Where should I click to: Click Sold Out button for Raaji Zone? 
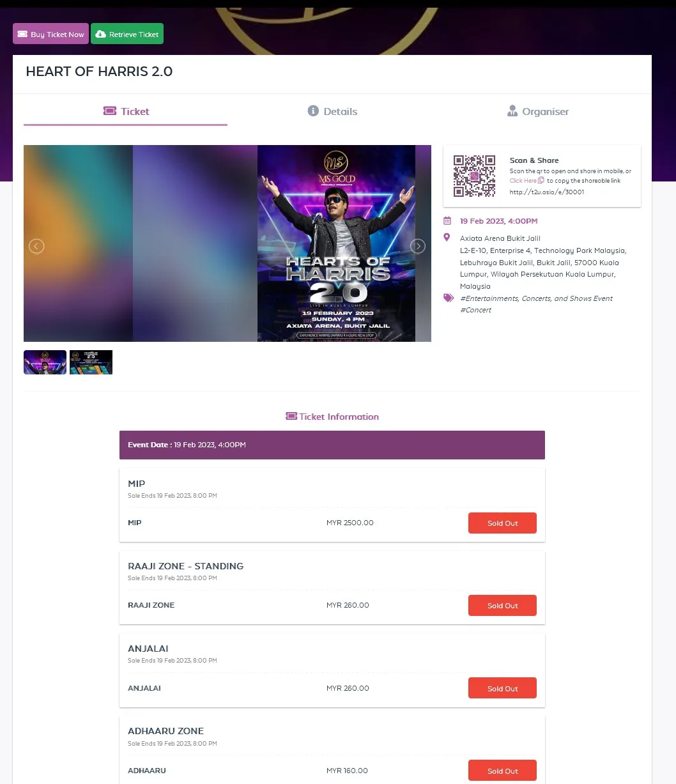tap(502, 605)
